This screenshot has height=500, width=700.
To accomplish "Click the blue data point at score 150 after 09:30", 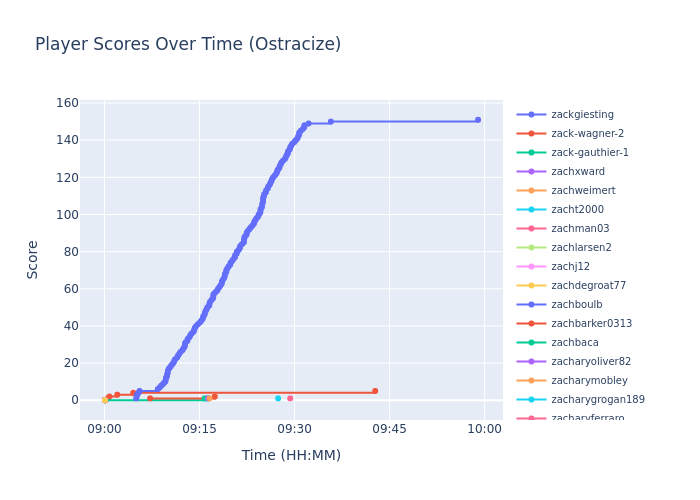I will click(x=331, y=122).
